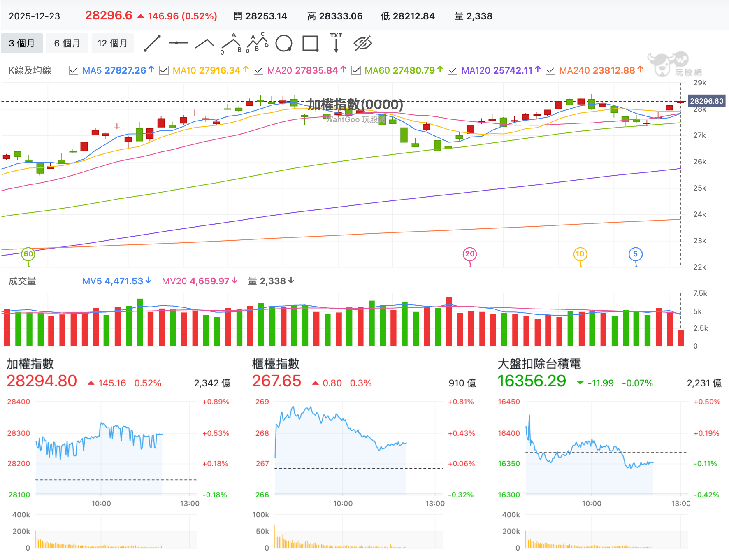Switch chart range to 12 個月
This screenshot has width=729, height=560.
(112, 43)
